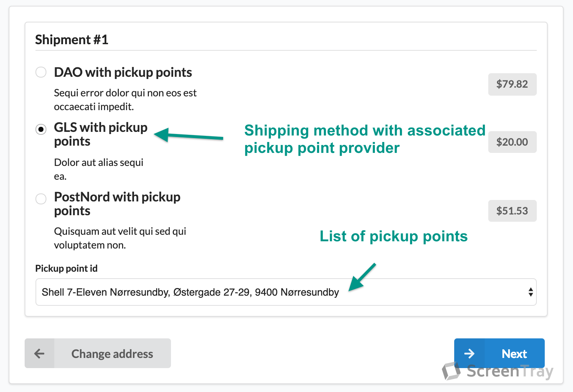The height and width of the screenshot is (392, 573).
Task: Click the right arrow icon on Next button
Action: point(469,354)
